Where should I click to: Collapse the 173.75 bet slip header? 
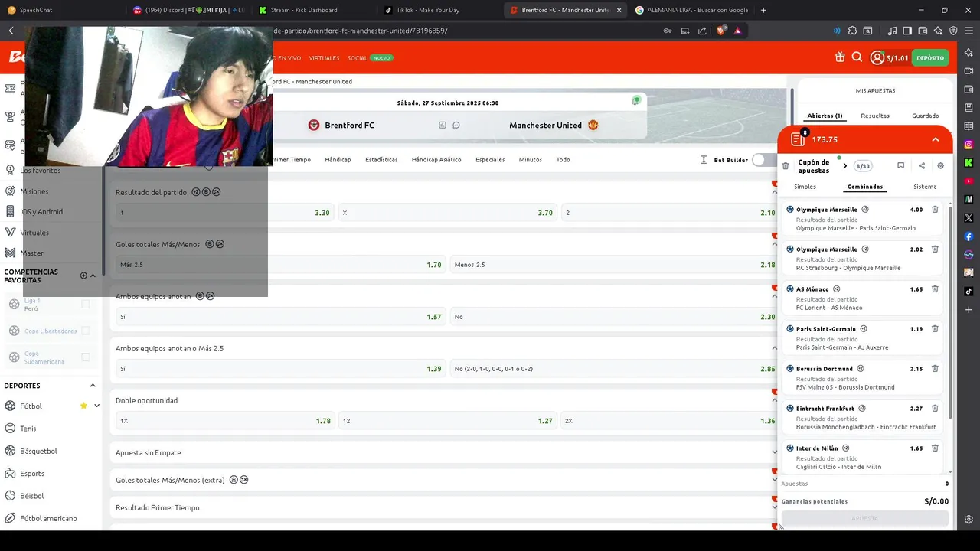pos(936,140)
